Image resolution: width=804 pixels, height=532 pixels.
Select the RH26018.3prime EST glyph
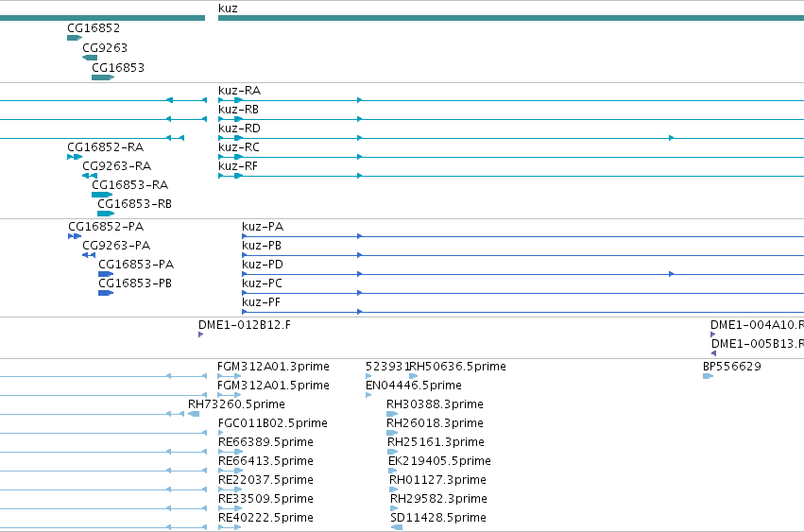pos(392,433)
